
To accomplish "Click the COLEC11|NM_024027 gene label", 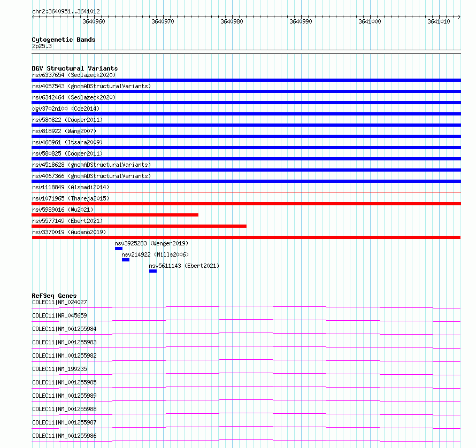I will tap(59, 302).
